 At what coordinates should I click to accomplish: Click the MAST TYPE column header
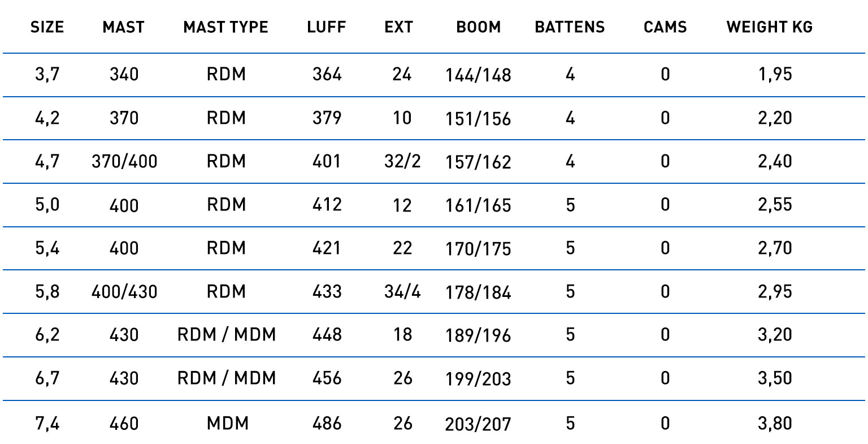pos(225,27)
